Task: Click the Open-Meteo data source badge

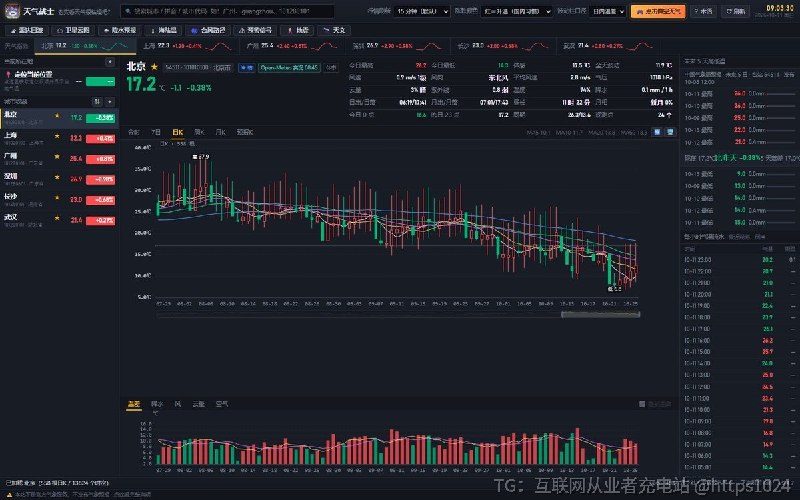Action: (289, 67)
